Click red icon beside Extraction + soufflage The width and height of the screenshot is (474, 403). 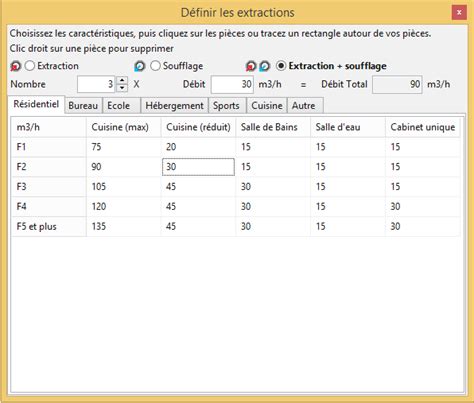[x=251, y=66]
